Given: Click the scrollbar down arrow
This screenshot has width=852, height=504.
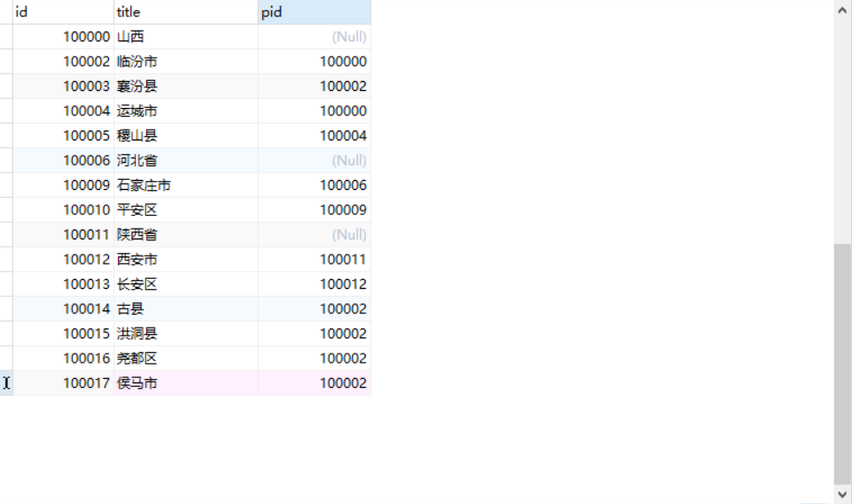Looking at the screenshot, I should click(842, 494).
